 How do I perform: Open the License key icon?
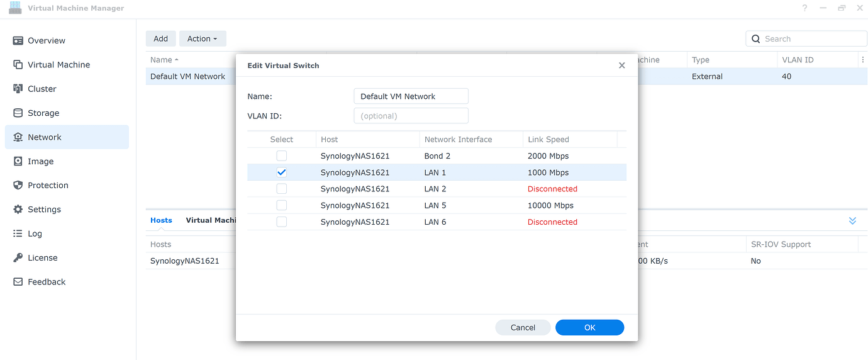[x=18, y=257]
